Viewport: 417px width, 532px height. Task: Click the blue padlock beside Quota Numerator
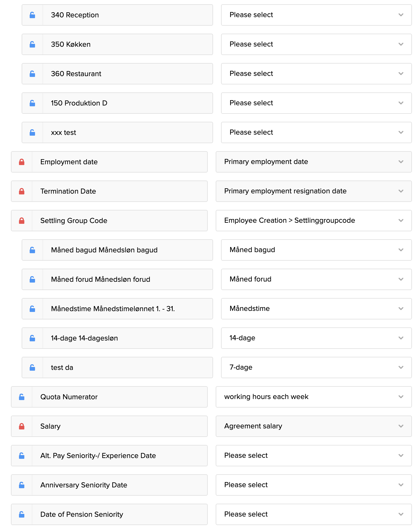pyautogui.click(x=22, y=397)
